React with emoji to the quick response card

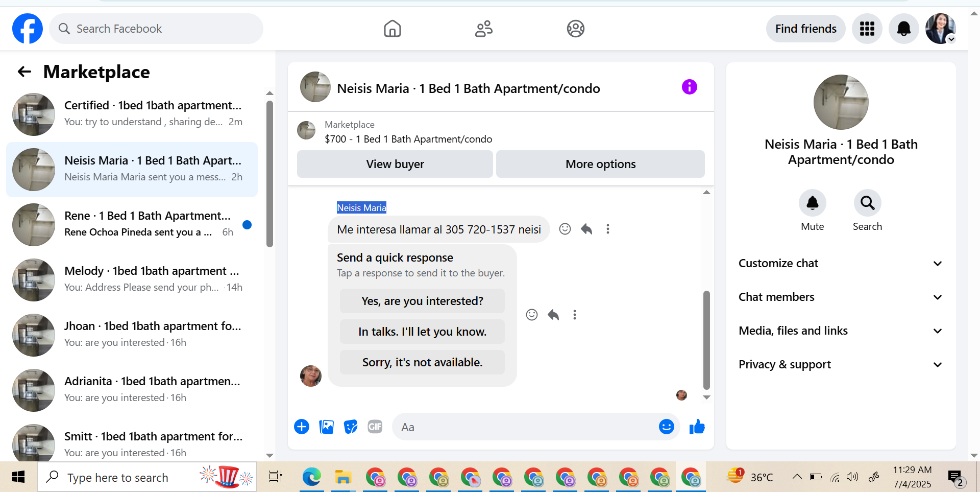pyautogui.click(x=532, y=315)
